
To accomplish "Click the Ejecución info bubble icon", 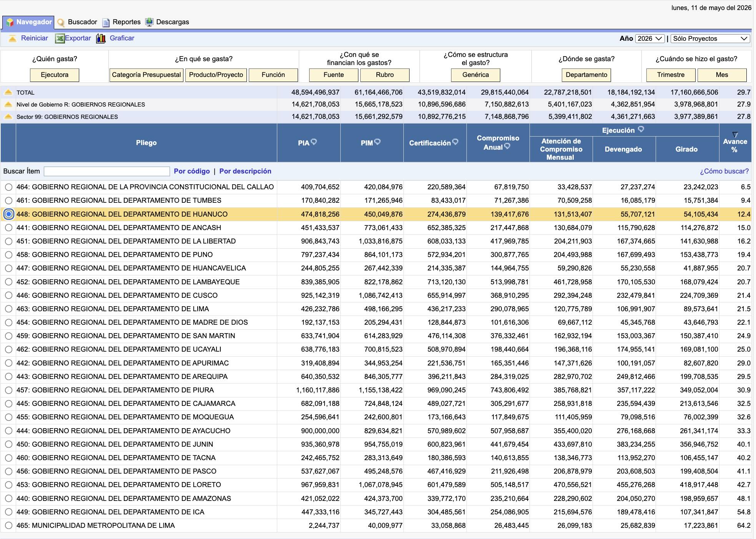I will tap(641, 129).
